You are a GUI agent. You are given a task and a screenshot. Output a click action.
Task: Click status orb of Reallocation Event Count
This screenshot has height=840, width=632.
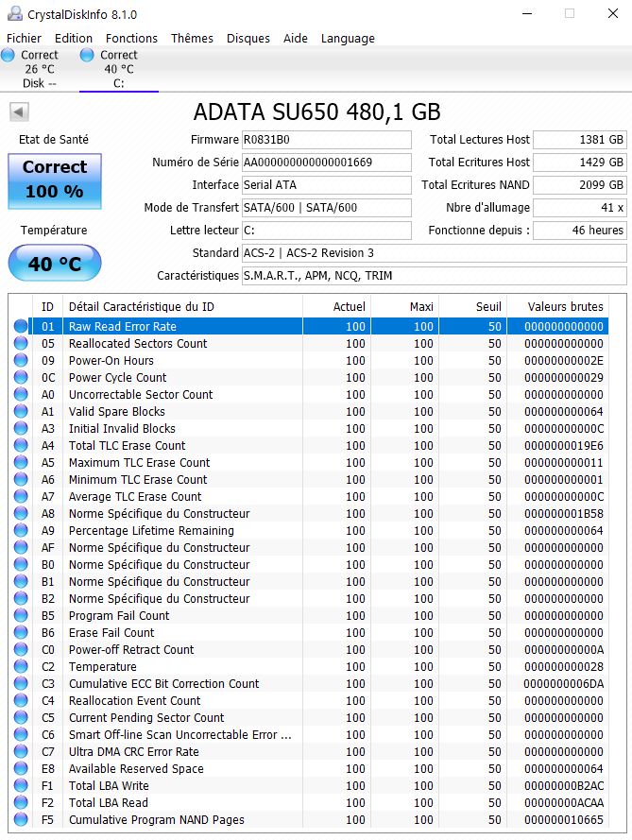[x=21, y=700]
